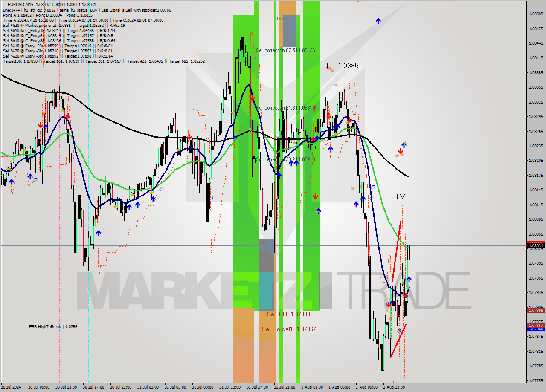
Task: Click the 1.08175 price axis value
Action: pyautogui.click(x=536, y=176)
